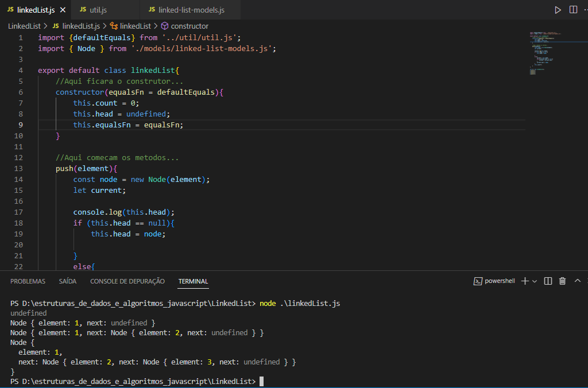
Task: Click the JS file icon on util.js tab
Action: (83, 9)
